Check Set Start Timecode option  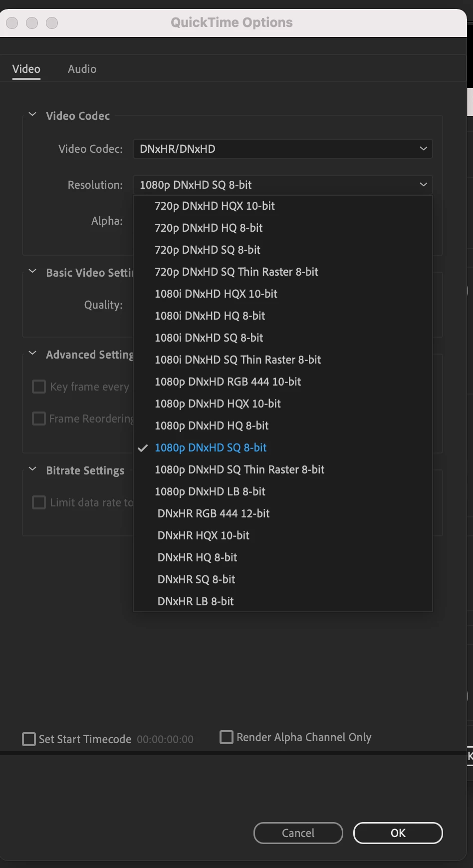(x=29, y=739)
